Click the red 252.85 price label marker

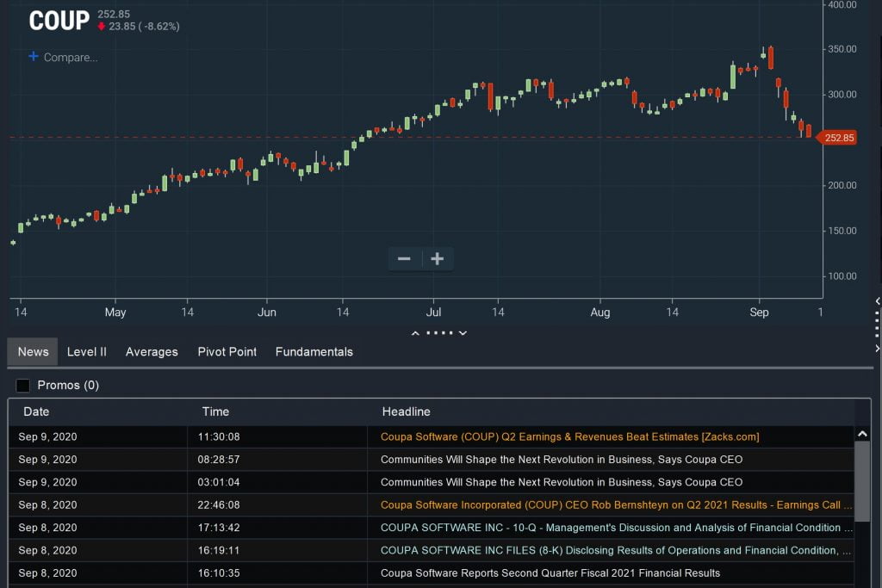[837, 138]
